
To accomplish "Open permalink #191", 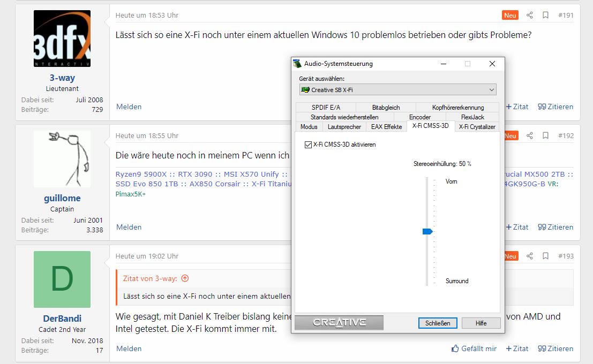I will [566, 15].
